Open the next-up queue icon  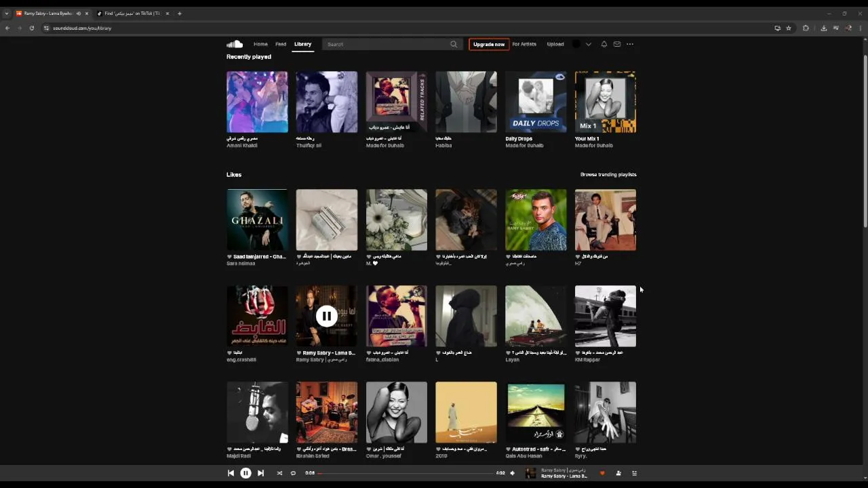[635, 473]
